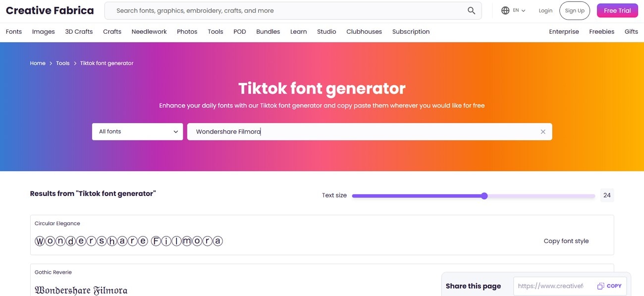Go to Gifts page

[x=631, y=32]
